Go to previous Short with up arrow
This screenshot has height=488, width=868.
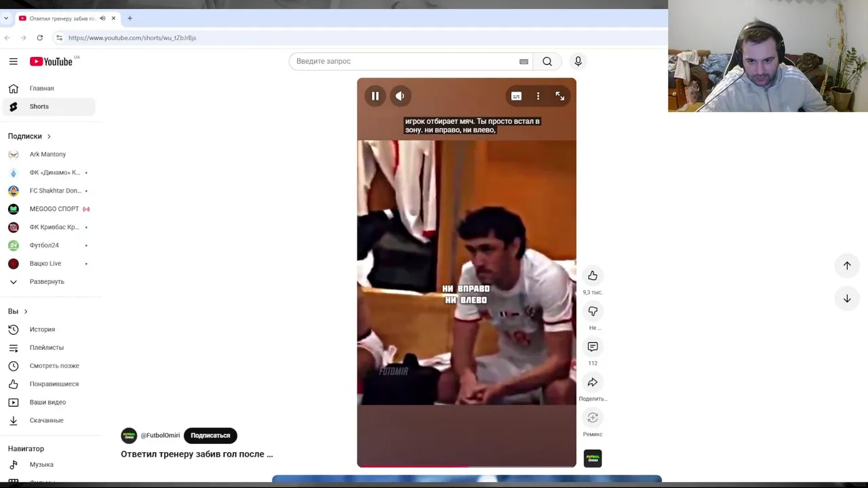click(x=847, y=266)
